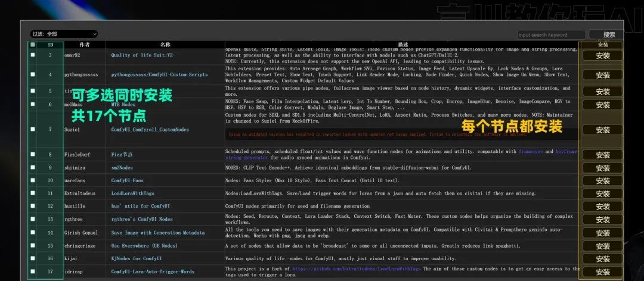Install ComfyUI-Fans via its 安装 button
The height and width of the screenshot is (281, 644).
(602, 181)
